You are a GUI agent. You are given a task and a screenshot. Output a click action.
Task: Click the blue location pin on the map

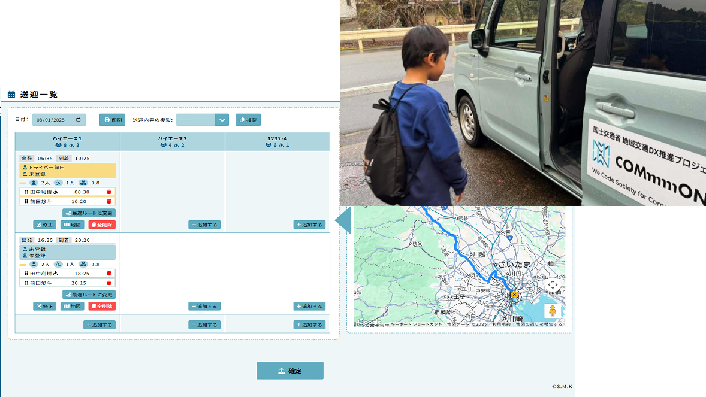pos(509,237)
